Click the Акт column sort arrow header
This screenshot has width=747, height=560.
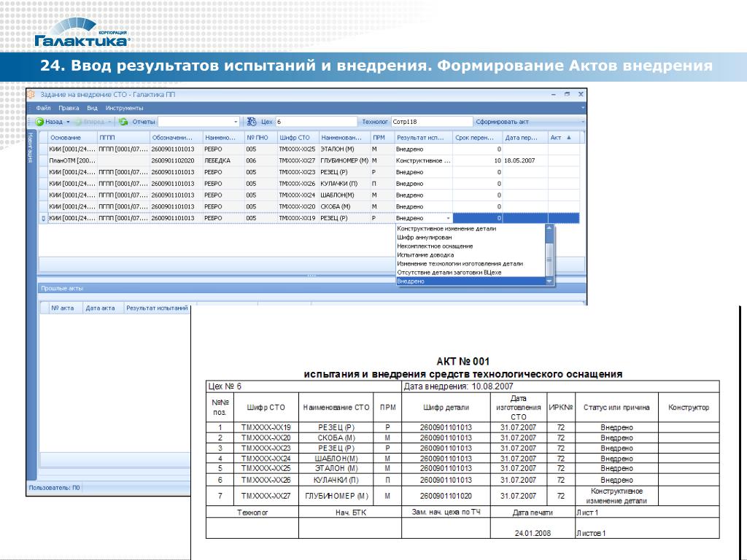coord(564,138)
